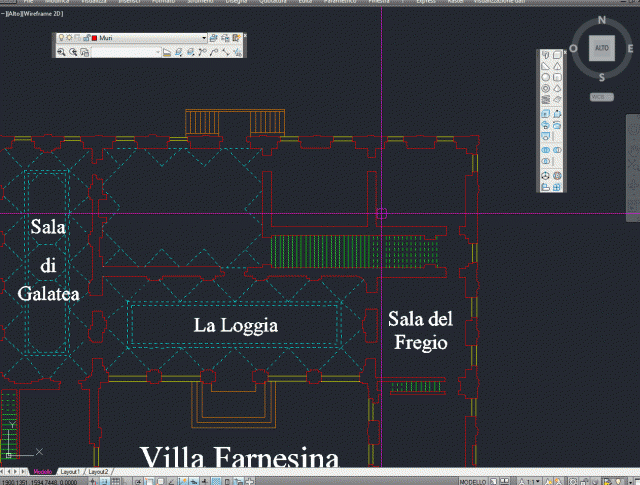Open the 1:1 annotation scale dropdown
Viewport: 640px width, 485px height.
tap(531, 482)
